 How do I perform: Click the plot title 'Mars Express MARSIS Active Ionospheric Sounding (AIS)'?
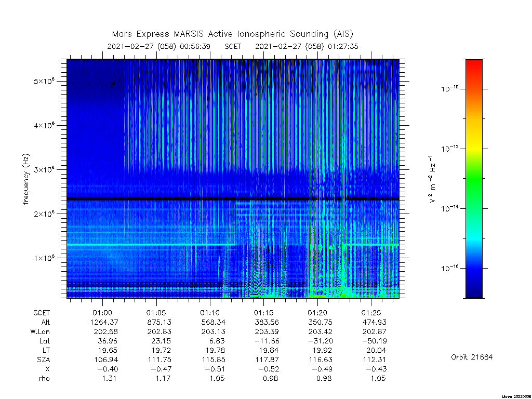pyautogui.click(x=232, y=34)
